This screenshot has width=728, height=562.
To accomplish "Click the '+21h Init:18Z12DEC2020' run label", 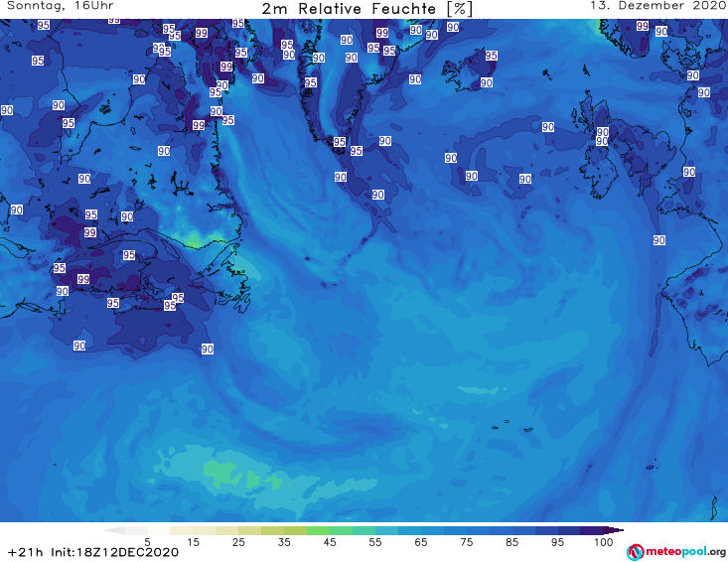I will [93, 552].
